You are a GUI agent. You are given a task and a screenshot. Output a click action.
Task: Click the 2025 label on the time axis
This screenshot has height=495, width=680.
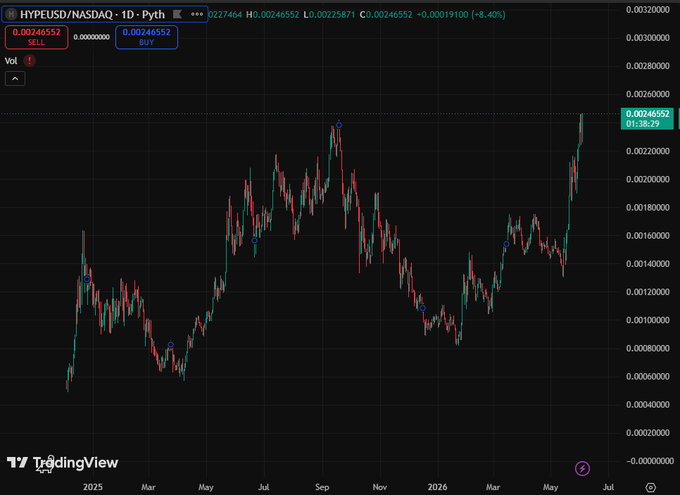pyautogui.click(x=93, y=487)
